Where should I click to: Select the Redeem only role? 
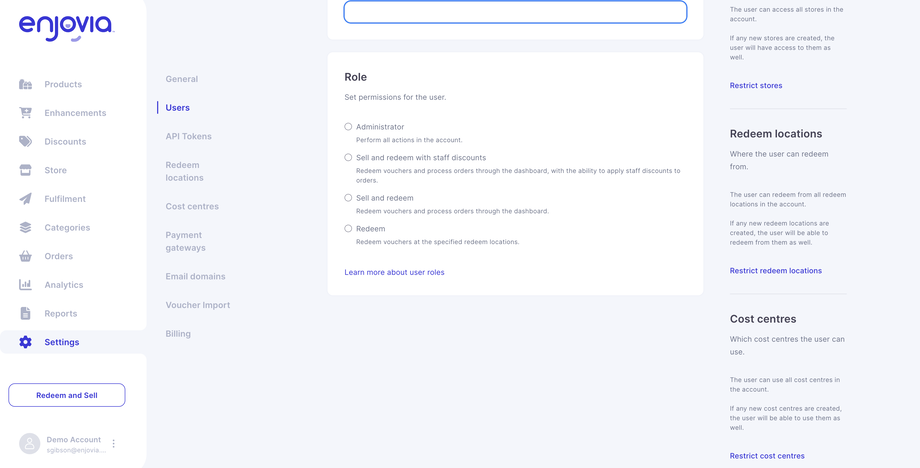coord(348,228)
